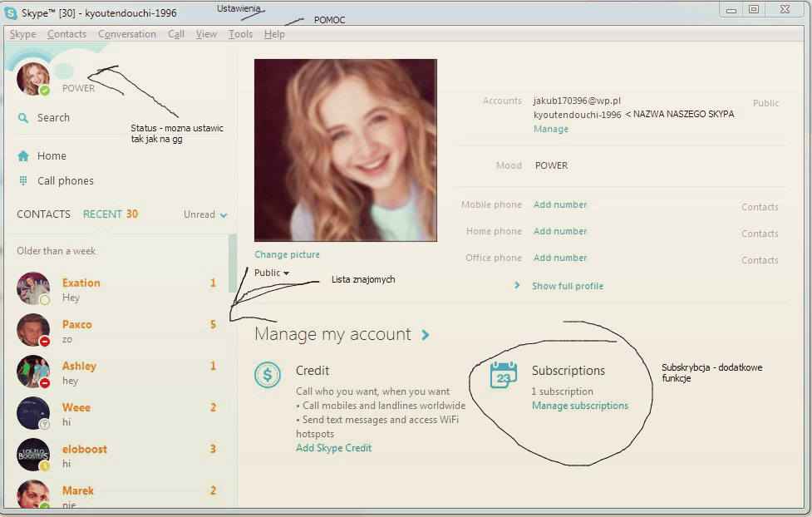Click the Subscriptions calendar icon
Image resolution: width=812 pixels, height=517 pixels.
(x=504, y=375)
